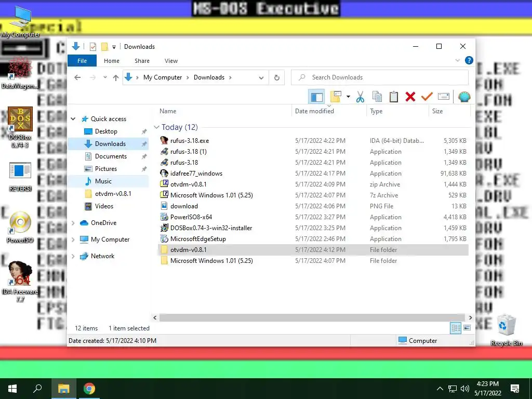Click the Cut scissors icon
The width and height of the screenshot is (532, 399).
(x=361, y=97)
